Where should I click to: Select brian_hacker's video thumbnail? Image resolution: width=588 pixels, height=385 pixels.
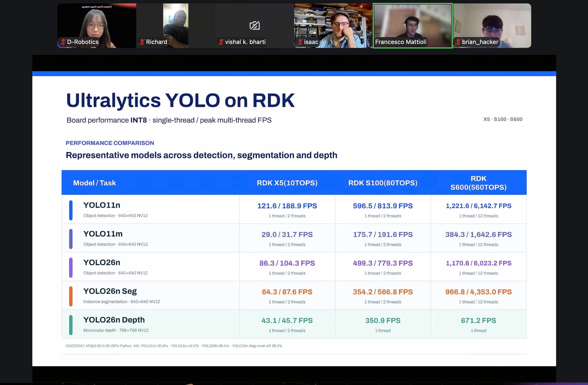pyautogui.click(x=492, y=26)
